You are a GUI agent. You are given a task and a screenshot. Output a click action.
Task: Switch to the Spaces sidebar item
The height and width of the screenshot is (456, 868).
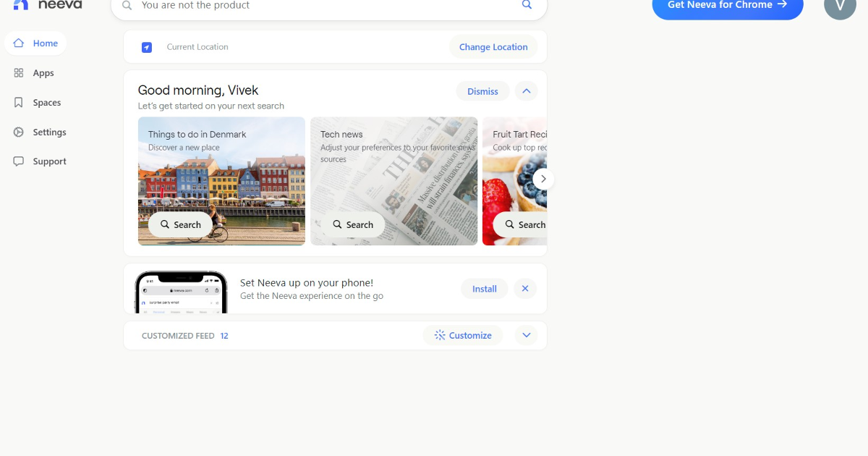pos(47,102)
